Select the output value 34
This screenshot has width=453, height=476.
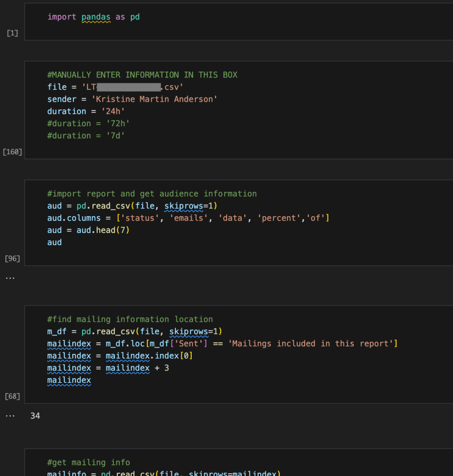35,416
